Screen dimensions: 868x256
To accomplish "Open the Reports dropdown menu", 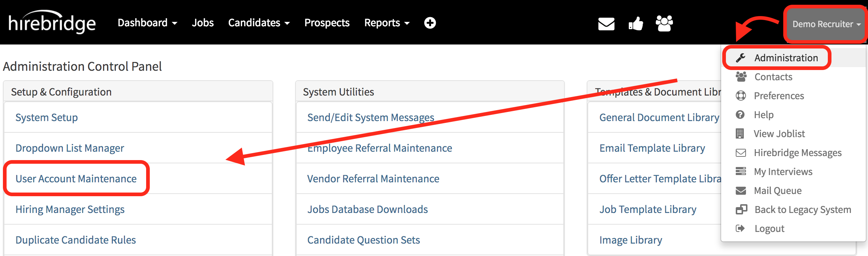I will click(387, 23).
